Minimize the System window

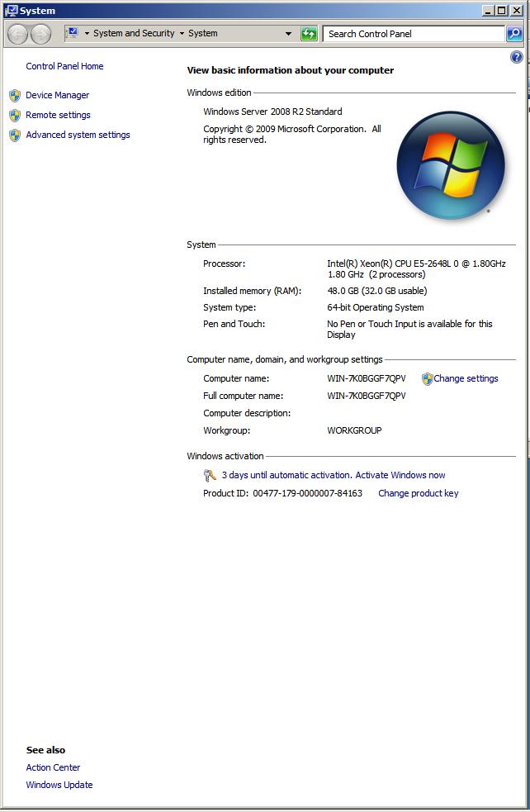pyautogui.click(x=488, y=11)
